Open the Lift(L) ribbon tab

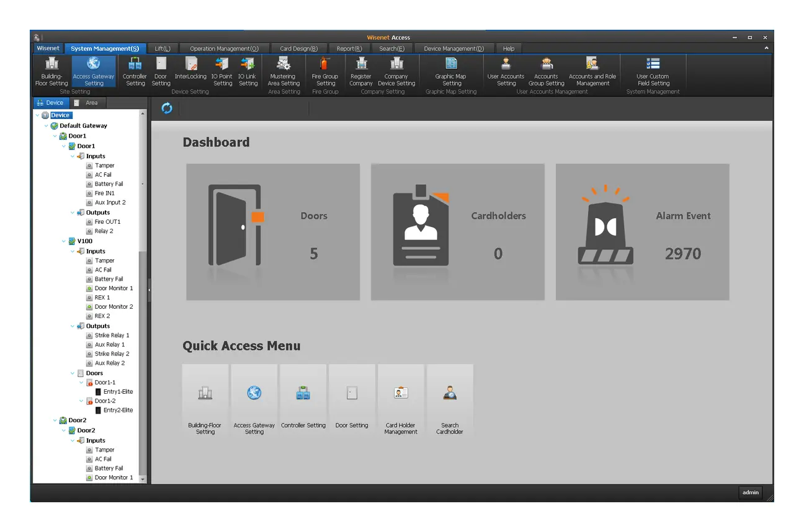163,48
